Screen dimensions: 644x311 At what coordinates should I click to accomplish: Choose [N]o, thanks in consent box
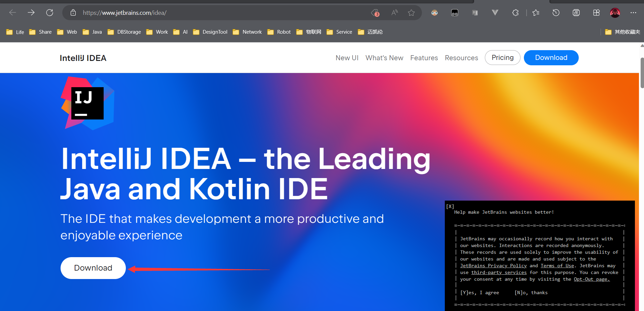click(x=531, y=292)
